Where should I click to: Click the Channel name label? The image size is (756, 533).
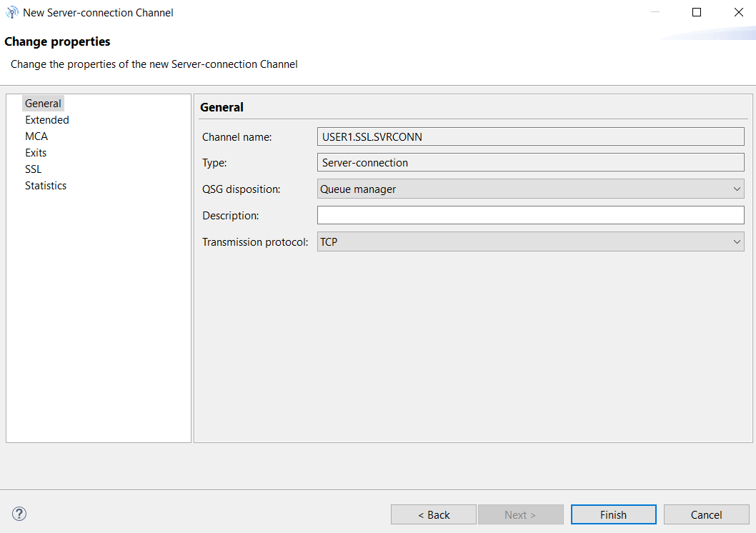[237, 137]
